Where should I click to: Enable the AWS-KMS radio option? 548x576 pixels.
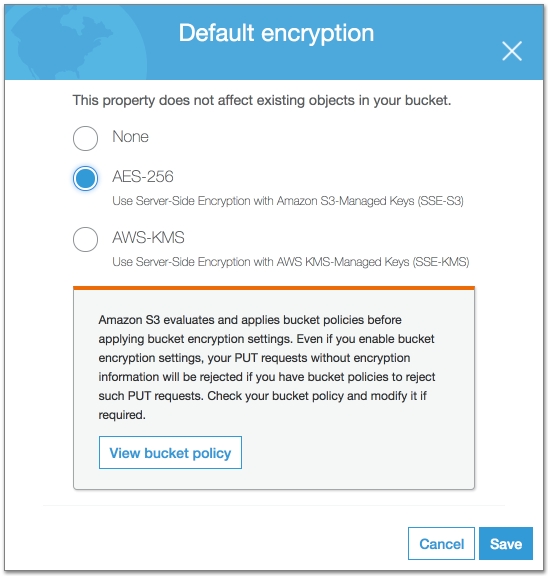[x=85, y=240]
